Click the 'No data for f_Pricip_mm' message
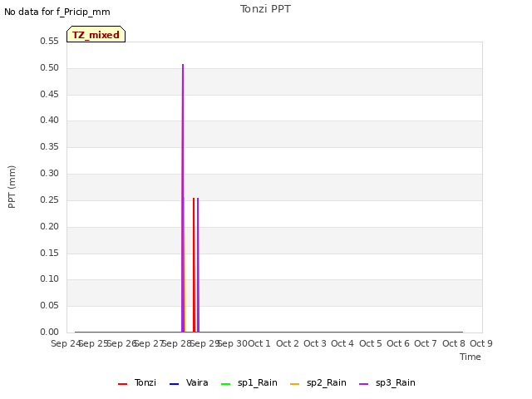532x399 pixels. (57, 12)
